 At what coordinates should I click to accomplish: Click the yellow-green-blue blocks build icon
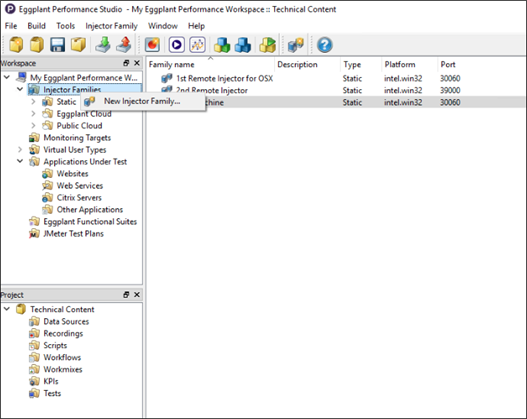tap(222, 44)
